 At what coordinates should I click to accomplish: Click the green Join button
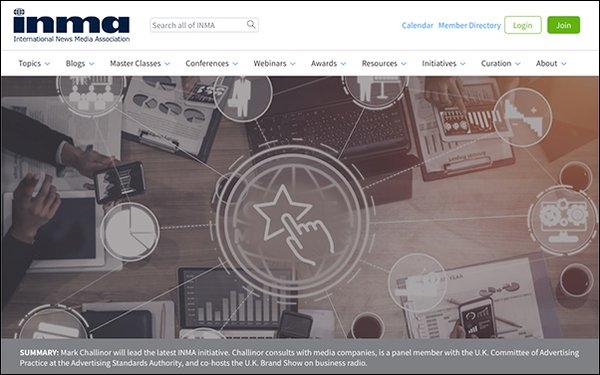pos(563,25)
